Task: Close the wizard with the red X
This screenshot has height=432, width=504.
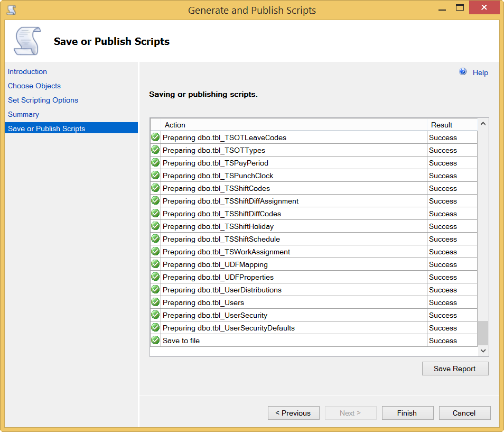Action: (x=484, y=7)
